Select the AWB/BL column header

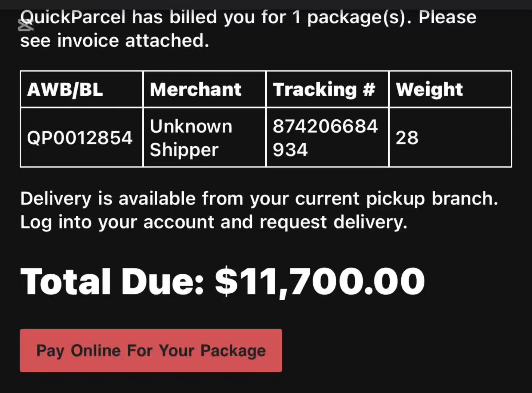click(82, 89)
